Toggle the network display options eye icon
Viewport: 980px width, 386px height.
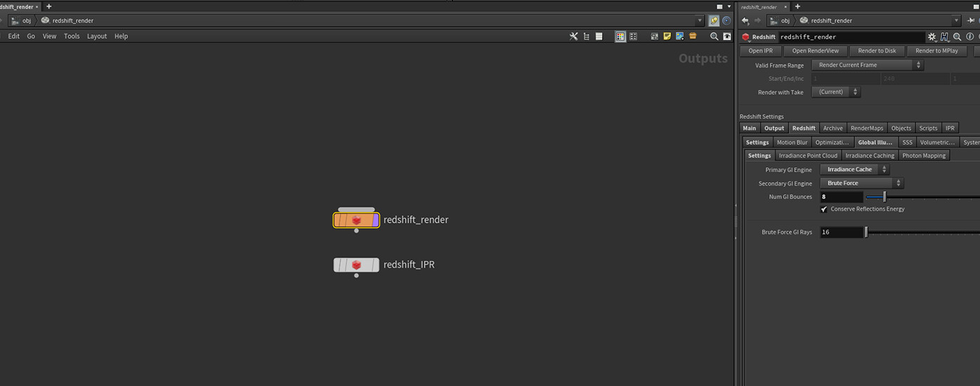click(x=727, y=37)
